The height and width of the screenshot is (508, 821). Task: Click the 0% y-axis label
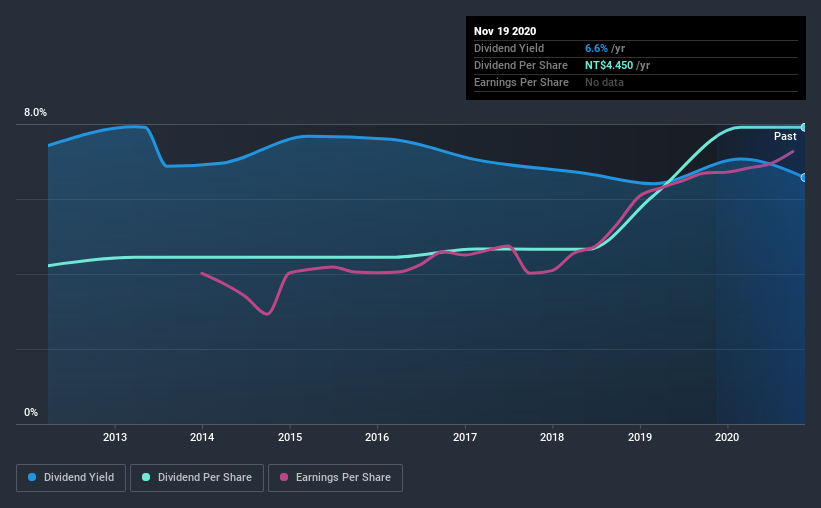pyautogui.click(x=31, y=413)
